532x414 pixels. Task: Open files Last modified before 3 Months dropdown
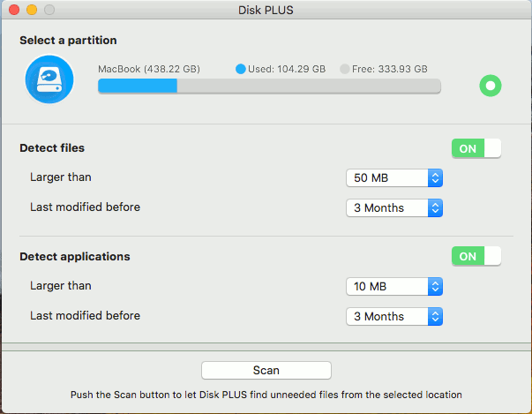(x=394, y=207)
